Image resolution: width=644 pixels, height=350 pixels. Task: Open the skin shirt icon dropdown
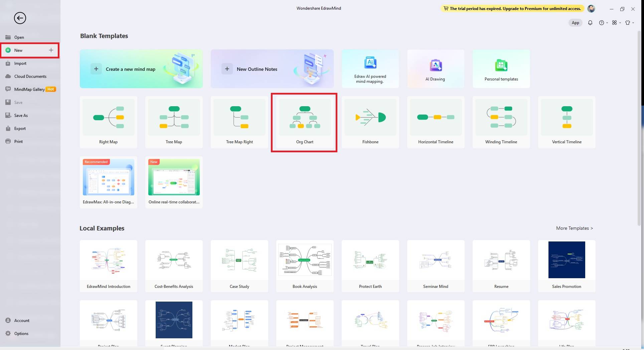[x=629, y=23]
